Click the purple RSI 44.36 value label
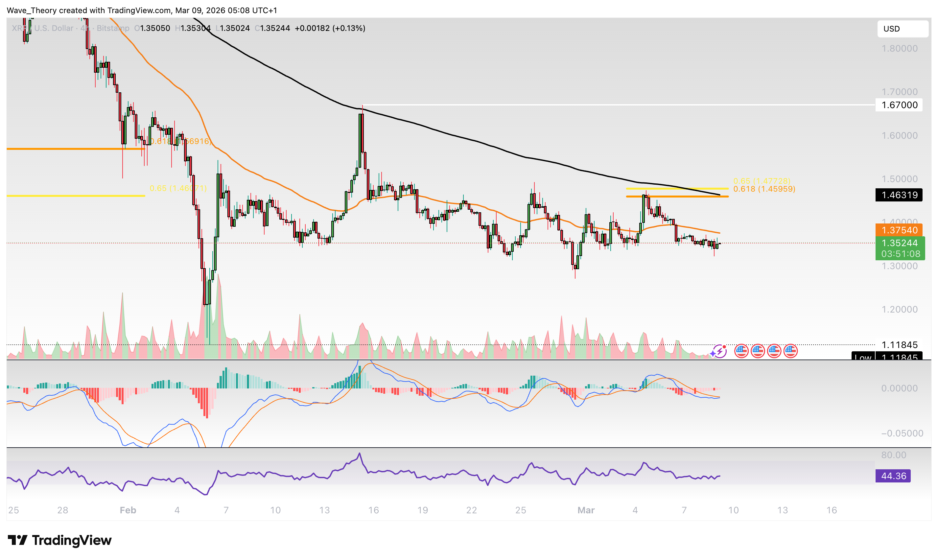The width and height of the screenshot is (938, 560). 893,476
